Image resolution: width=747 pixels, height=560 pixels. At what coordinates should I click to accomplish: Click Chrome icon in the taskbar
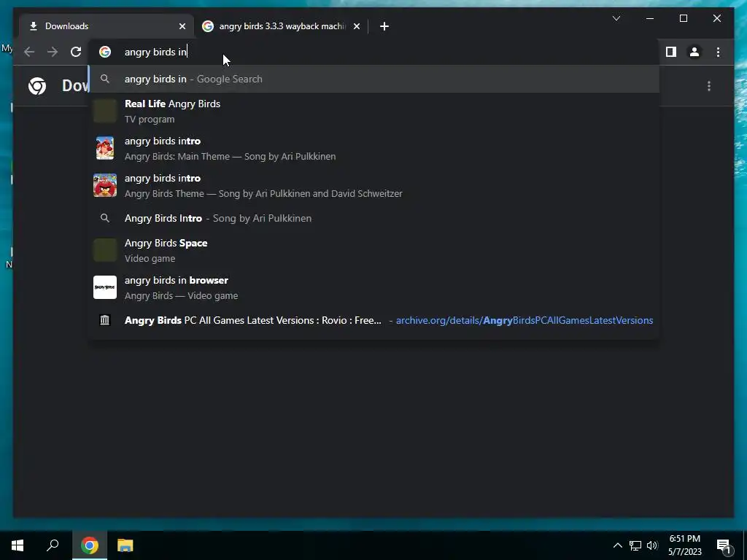click(90, 545)
